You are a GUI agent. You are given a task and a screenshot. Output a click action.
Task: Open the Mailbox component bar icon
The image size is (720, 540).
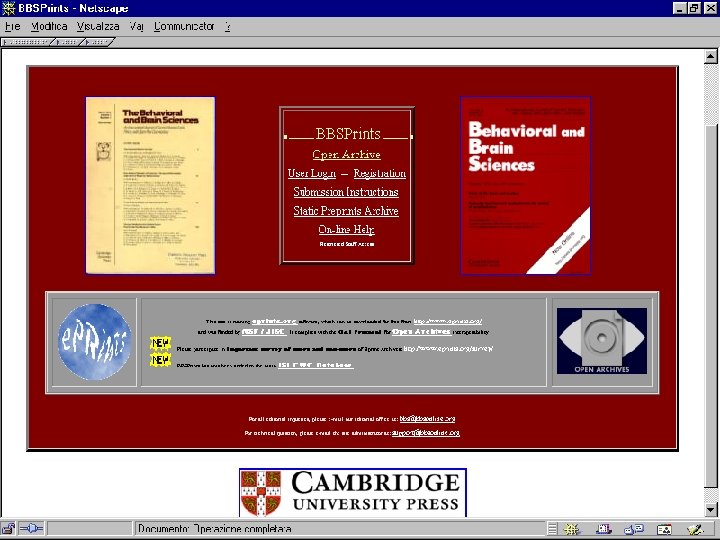[603, 529]
